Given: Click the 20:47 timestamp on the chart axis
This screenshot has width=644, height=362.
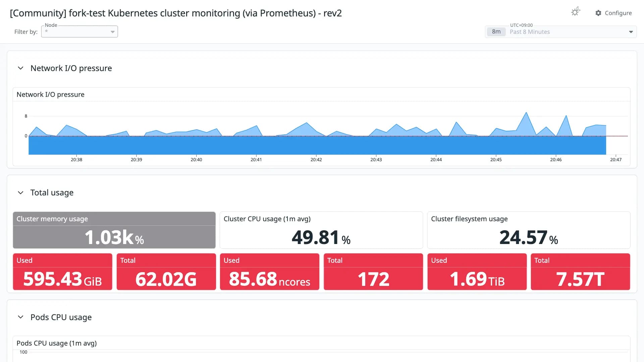Looking at the screenshot, I should 616,160.
